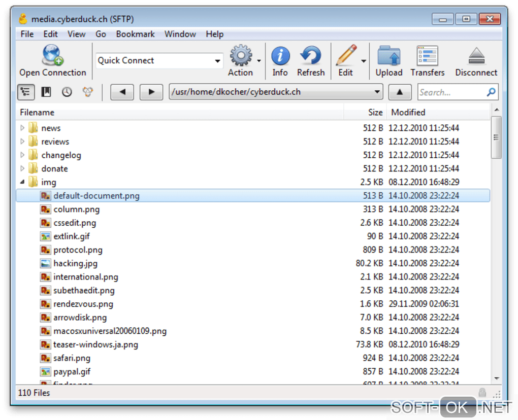Screen dimensions: 518x420
Task: Open the Window menu
Action: click(x=180, y=34)
